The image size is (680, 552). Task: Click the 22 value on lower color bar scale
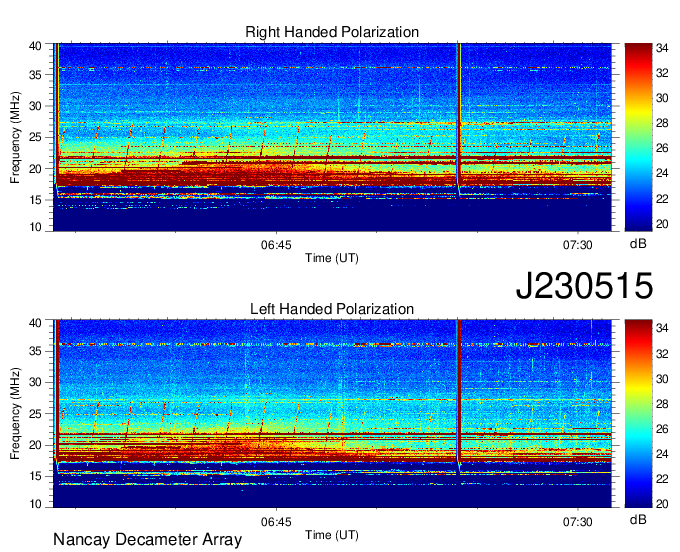click(x=662, y=479)
